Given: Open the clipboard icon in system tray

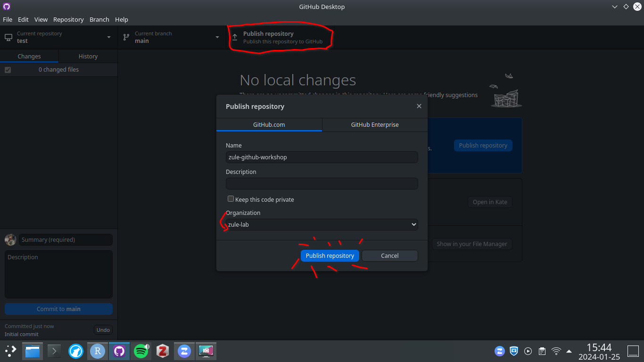Looking at the screenshot, I should tap(542, 351).
